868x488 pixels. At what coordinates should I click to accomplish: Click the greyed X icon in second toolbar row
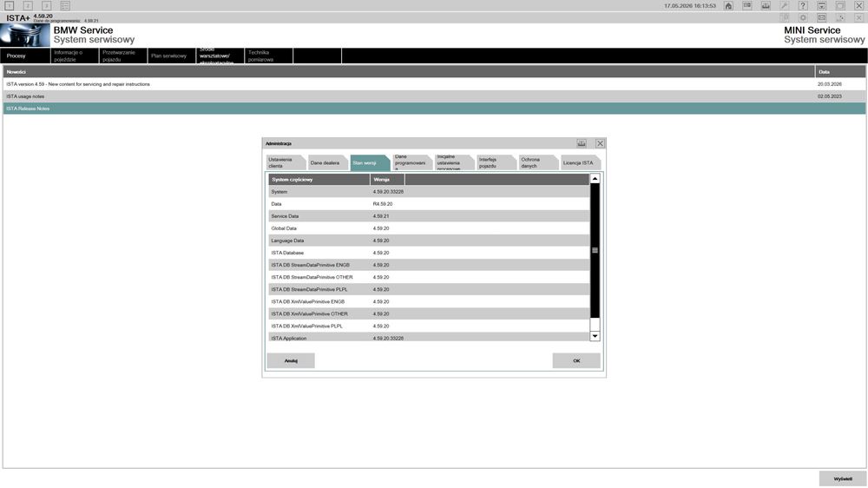pyautogui.click(x=858, y=17)
